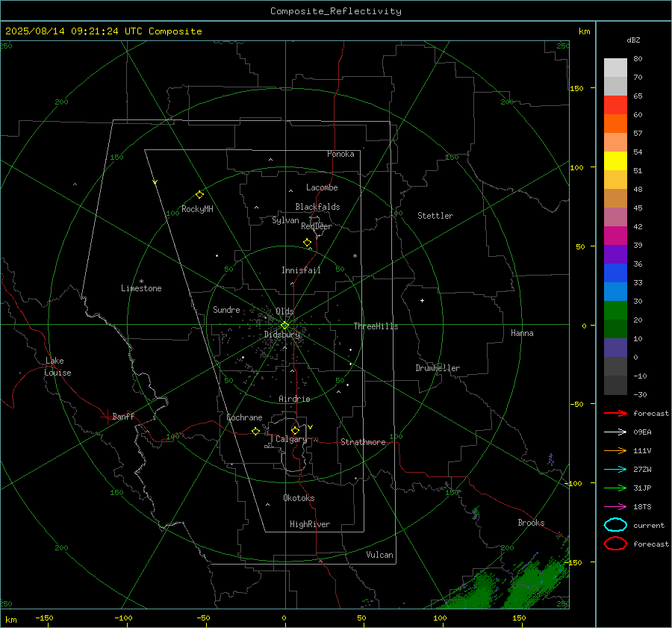The height and width of the screenshot is (628, 672).
Task: Click the 2025/08/14 09:21:24 UTC timestamp
Action: coord(103,31)
